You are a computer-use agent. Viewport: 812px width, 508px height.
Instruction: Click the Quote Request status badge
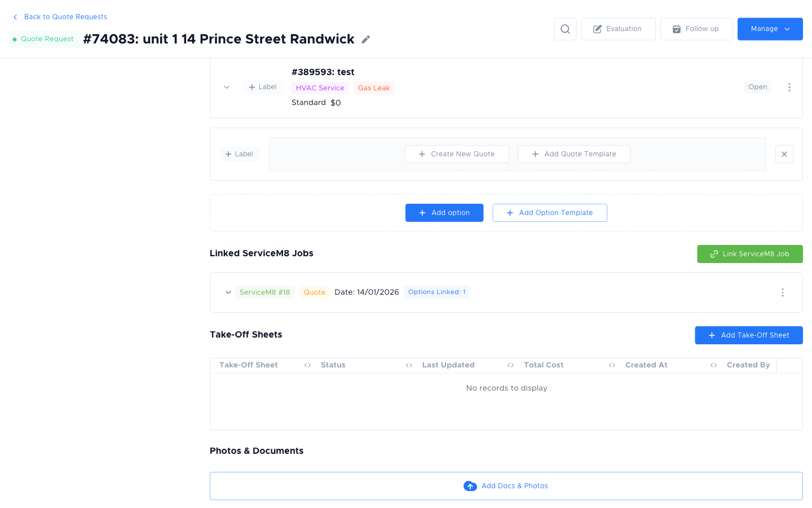[44, 39]
